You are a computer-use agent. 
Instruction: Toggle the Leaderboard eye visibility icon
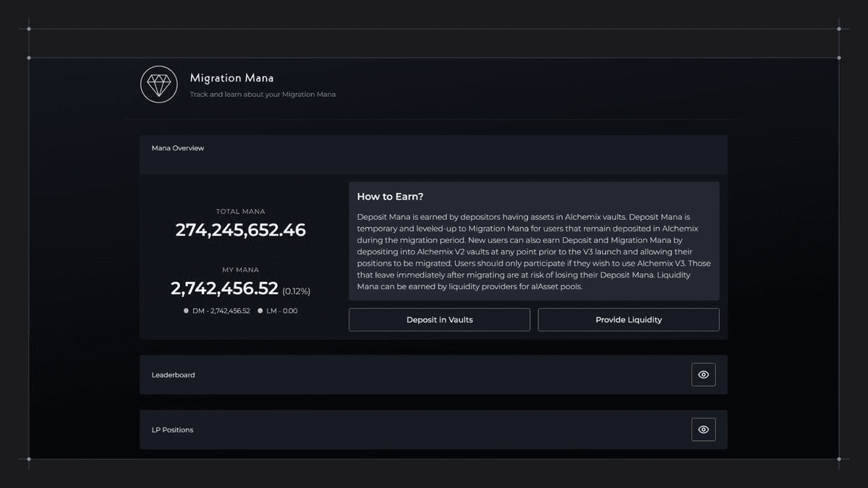[703, 374]
